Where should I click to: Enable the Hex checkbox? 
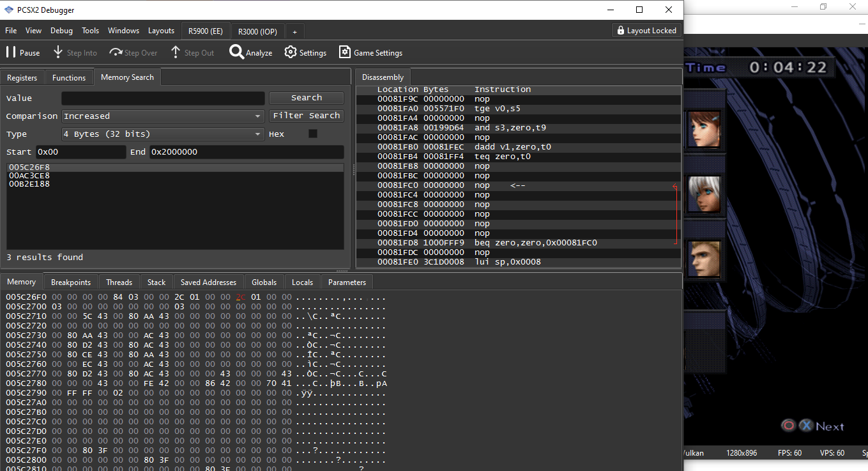coord(312,134)
